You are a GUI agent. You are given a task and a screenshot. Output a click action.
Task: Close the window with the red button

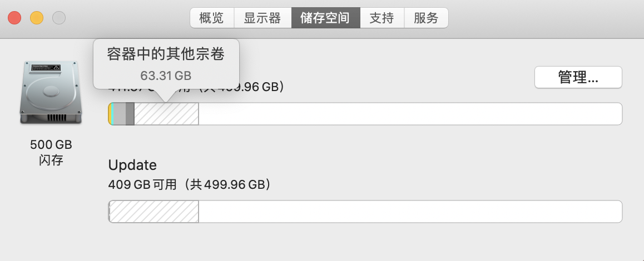14,18
